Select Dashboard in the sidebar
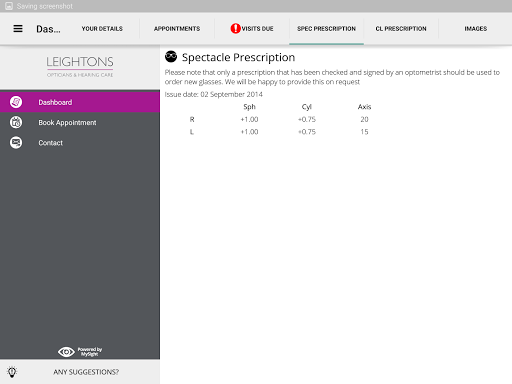Image resolution: width=512 pixels, height=384 pixels. (80, 102)
